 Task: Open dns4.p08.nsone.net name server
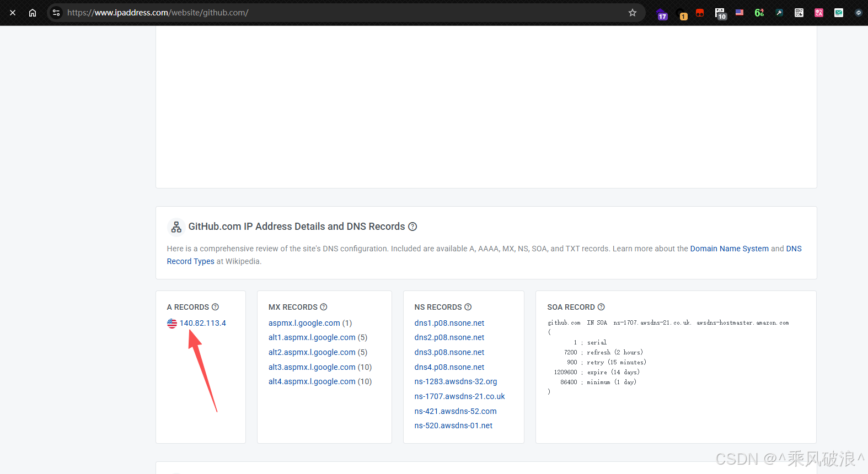click(449, 367)
